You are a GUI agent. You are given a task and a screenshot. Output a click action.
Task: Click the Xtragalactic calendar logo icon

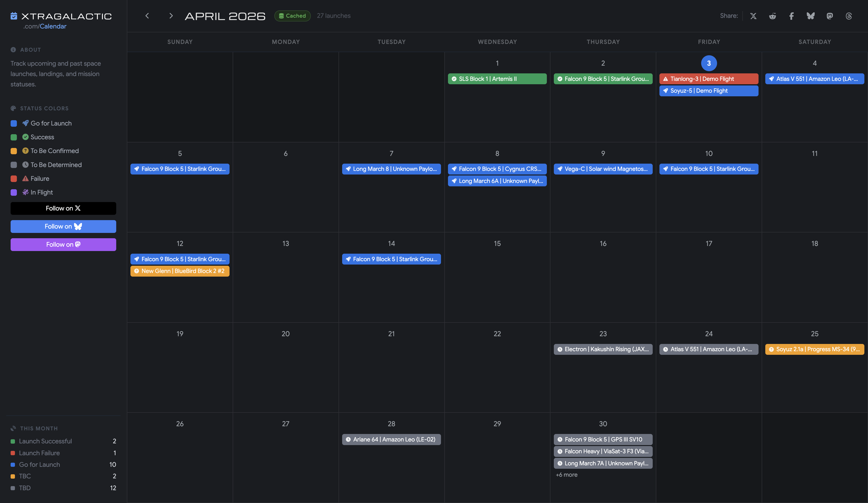14,16
